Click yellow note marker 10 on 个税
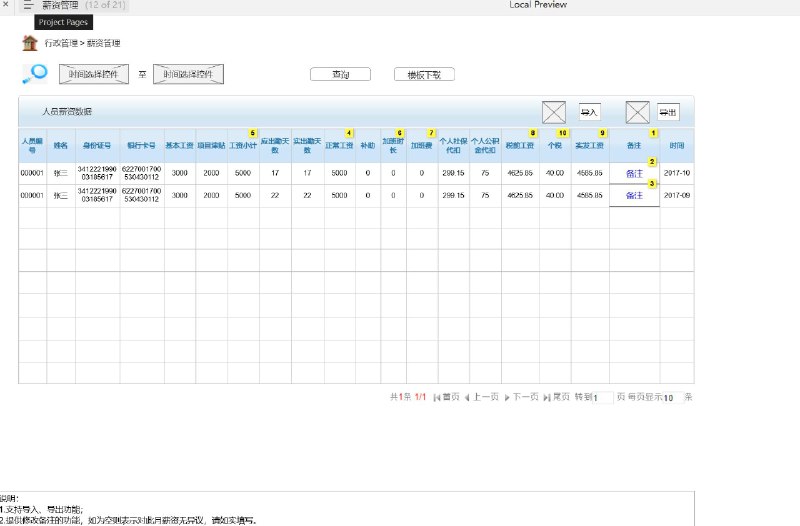800x526 pixels. point(562,133)
